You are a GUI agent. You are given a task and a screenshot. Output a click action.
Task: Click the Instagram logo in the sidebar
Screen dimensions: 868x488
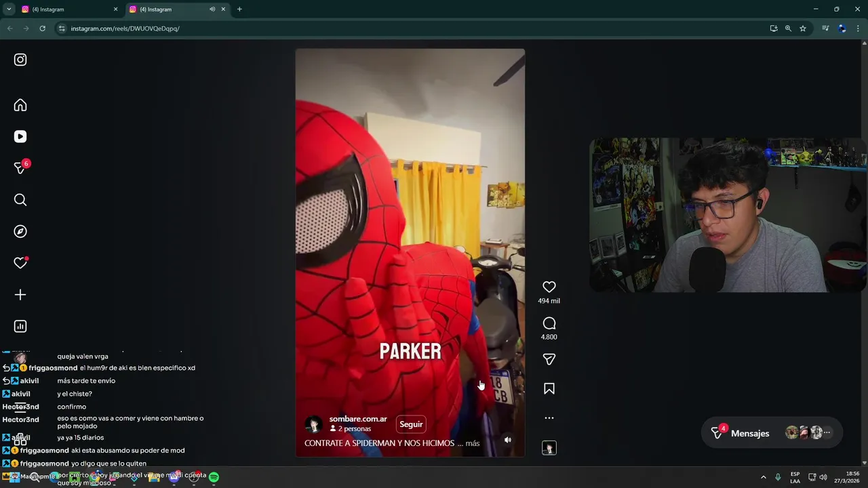click(x=20, y=60)
